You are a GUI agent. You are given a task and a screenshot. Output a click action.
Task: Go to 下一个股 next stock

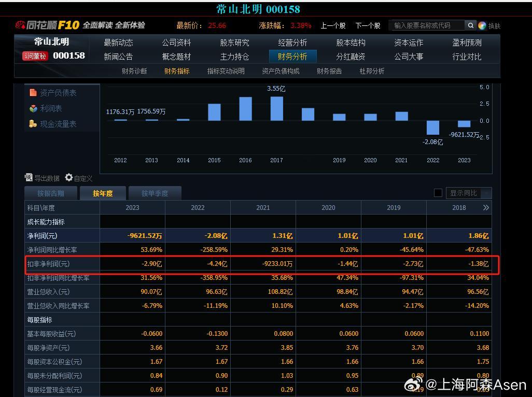click(368, 26)
